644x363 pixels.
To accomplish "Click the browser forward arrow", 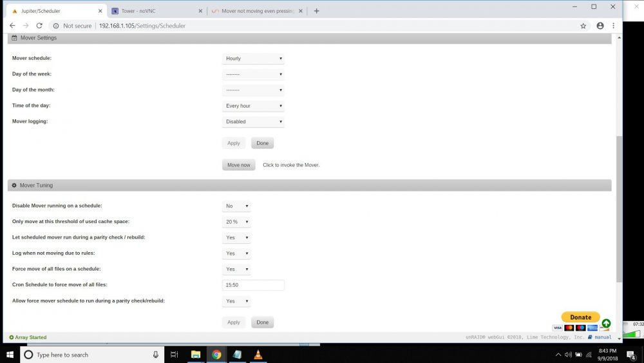I will [26, 26].
